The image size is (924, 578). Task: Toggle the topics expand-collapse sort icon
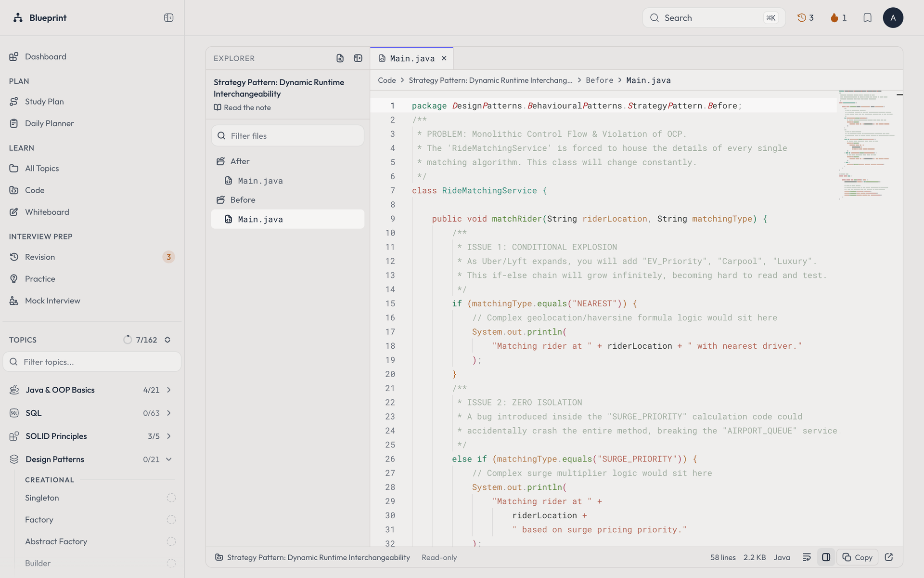(x=167, y=340)
